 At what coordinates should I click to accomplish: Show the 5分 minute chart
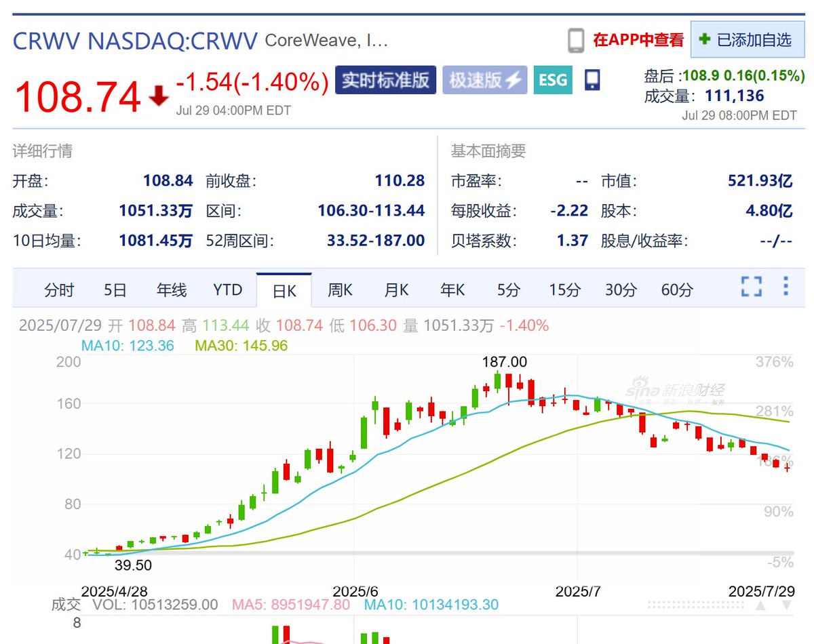[x=509, y=290]
